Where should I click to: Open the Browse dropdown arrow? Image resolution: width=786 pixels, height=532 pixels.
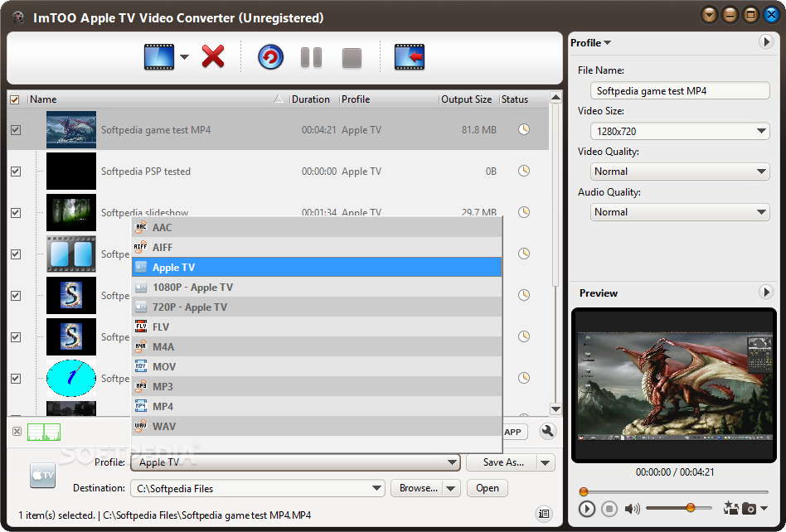coord(451,488)
